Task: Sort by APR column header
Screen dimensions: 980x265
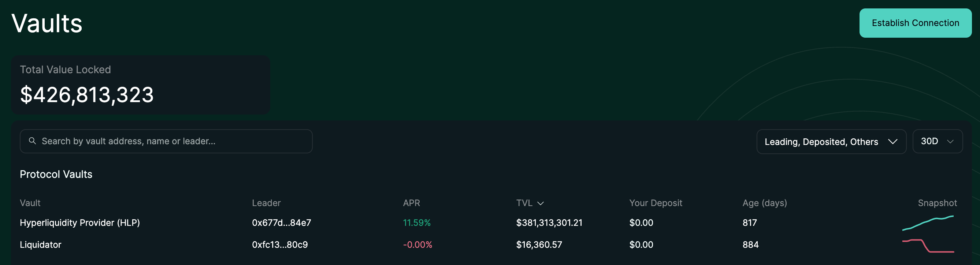Action: (x=411, y=203)
